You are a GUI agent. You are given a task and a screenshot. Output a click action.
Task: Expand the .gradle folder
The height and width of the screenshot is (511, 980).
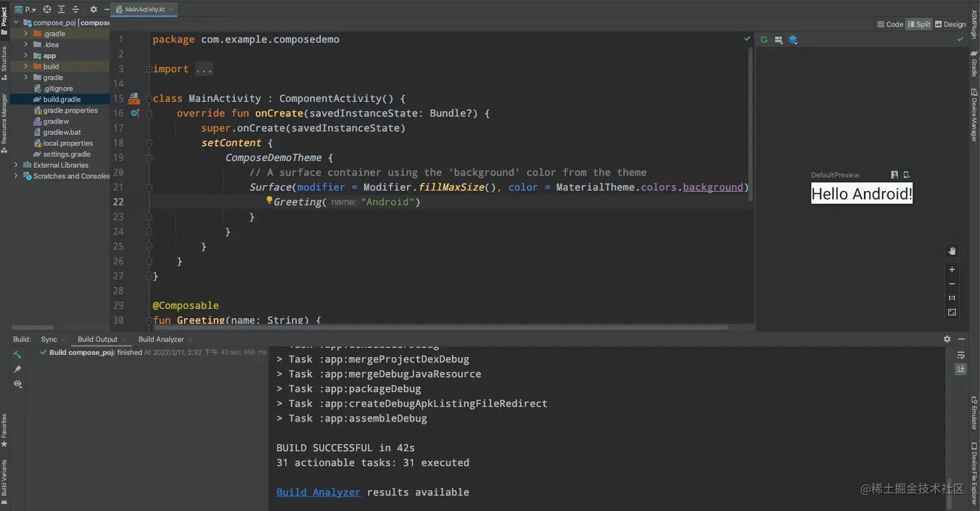(26, 34)
